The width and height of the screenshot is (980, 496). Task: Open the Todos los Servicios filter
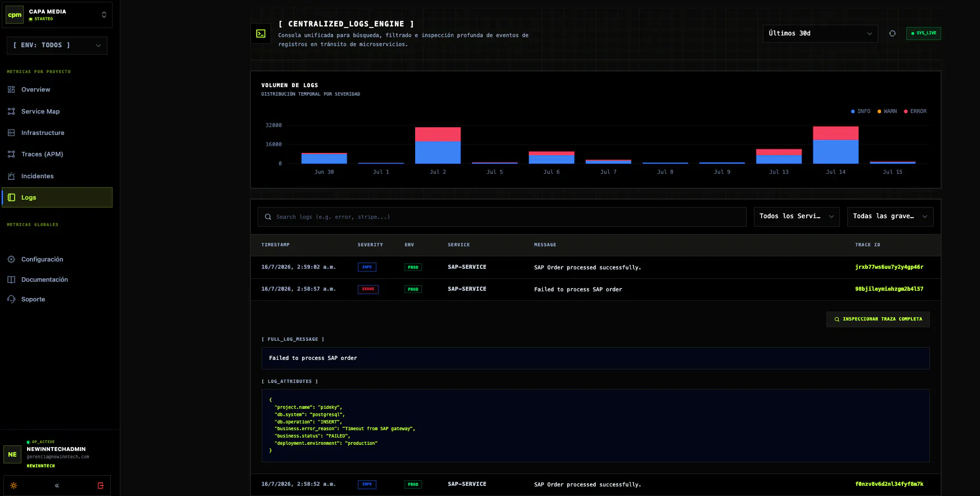coord(797,217)
